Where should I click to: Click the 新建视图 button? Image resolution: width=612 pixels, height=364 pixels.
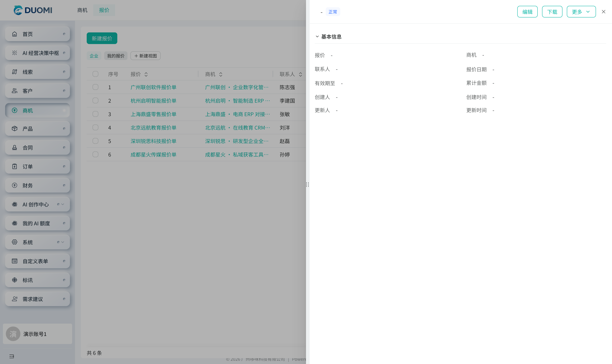click(145, 56)
